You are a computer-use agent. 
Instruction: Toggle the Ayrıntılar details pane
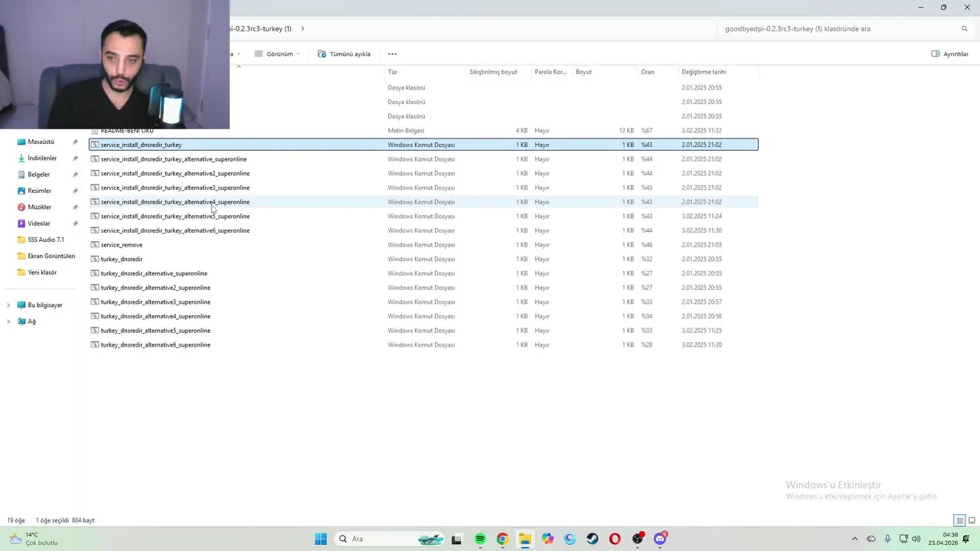pos(950,54)
